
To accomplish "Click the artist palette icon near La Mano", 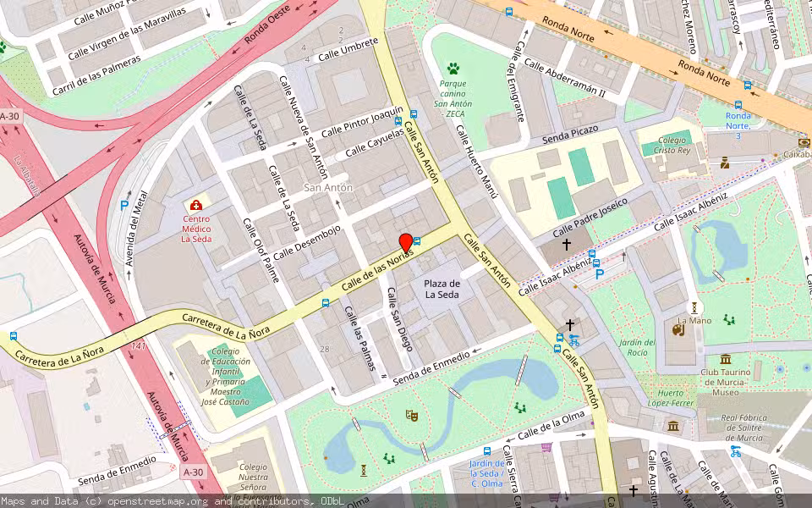I will point(678,329).
